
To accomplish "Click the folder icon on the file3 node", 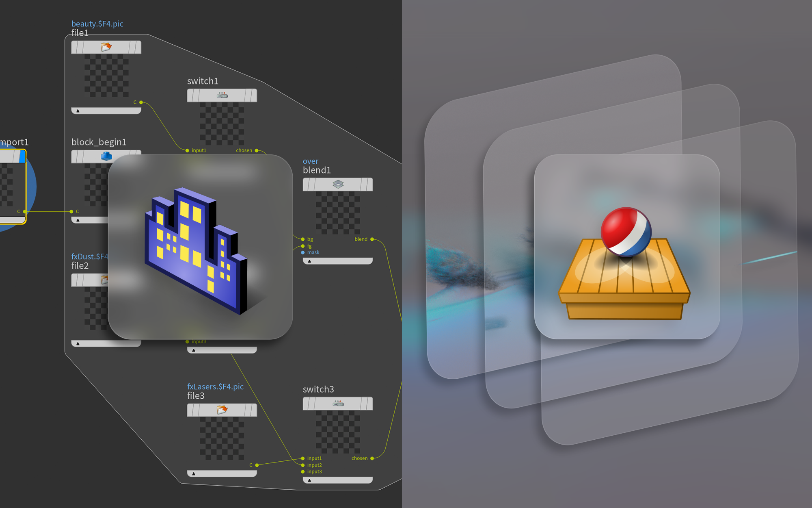I will point(222,410).
